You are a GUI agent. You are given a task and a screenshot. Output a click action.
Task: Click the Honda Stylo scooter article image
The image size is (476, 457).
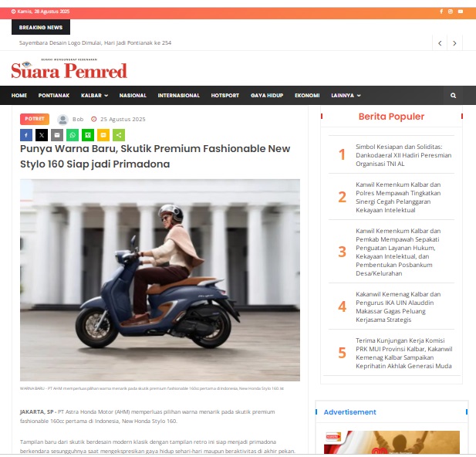click(160, 280)
